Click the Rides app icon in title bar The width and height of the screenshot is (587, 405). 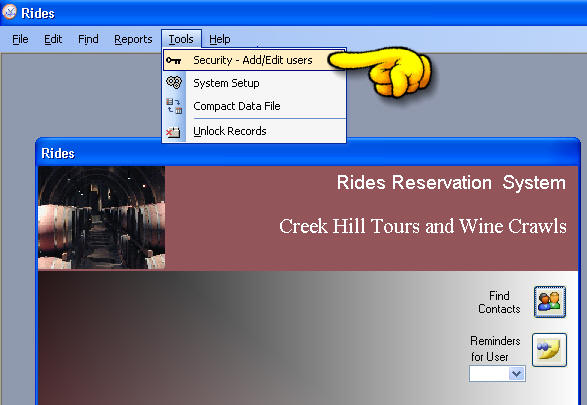pyautogui.click(x=9, y=12)
